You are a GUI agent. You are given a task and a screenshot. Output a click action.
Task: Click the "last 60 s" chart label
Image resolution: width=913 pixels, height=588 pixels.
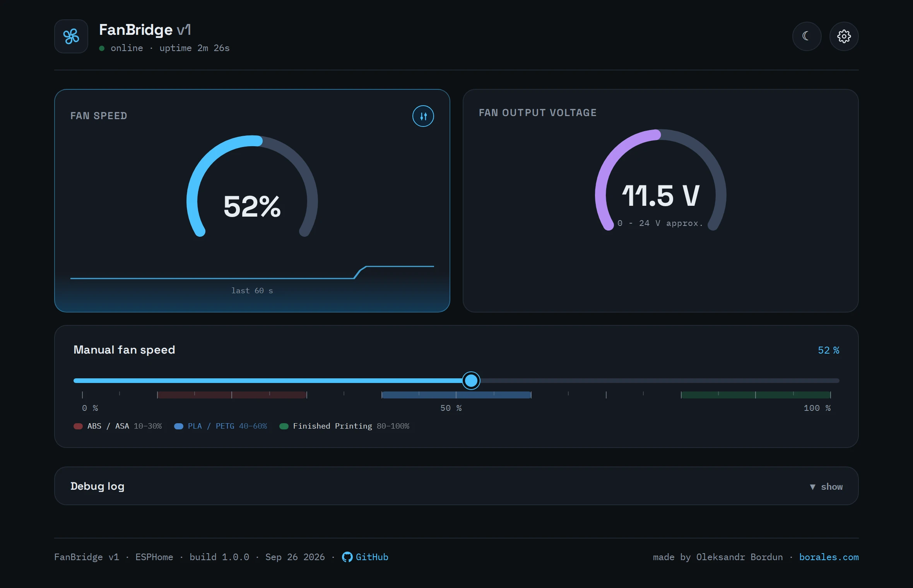pos(252,291)
